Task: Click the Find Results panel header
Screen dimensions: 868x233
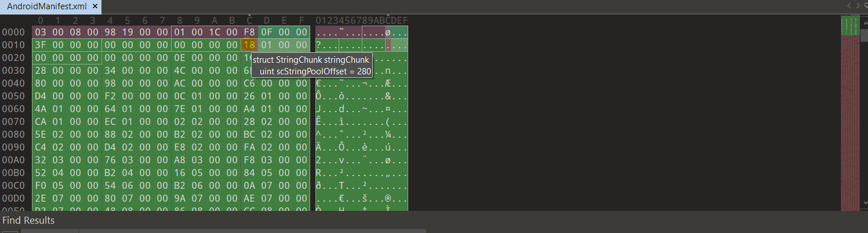Action: tap(28, 220)
